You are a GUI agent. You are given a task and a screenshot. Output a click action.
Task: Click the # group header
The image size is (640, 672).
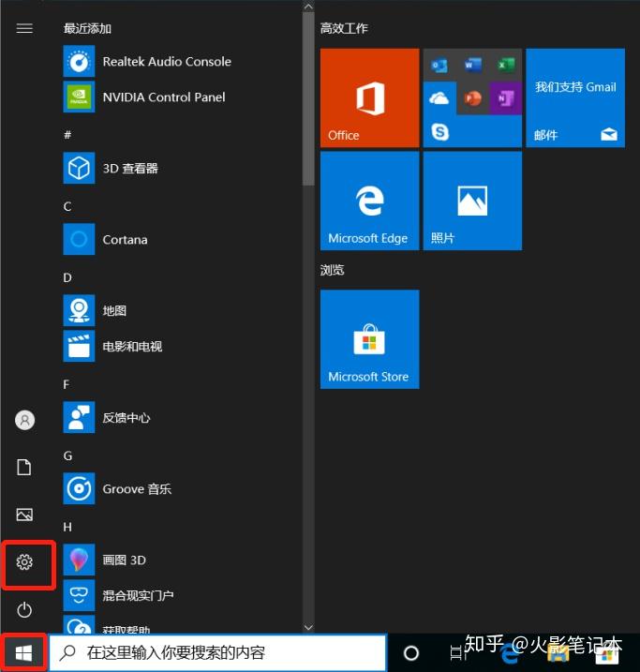(x=67, y=135)
